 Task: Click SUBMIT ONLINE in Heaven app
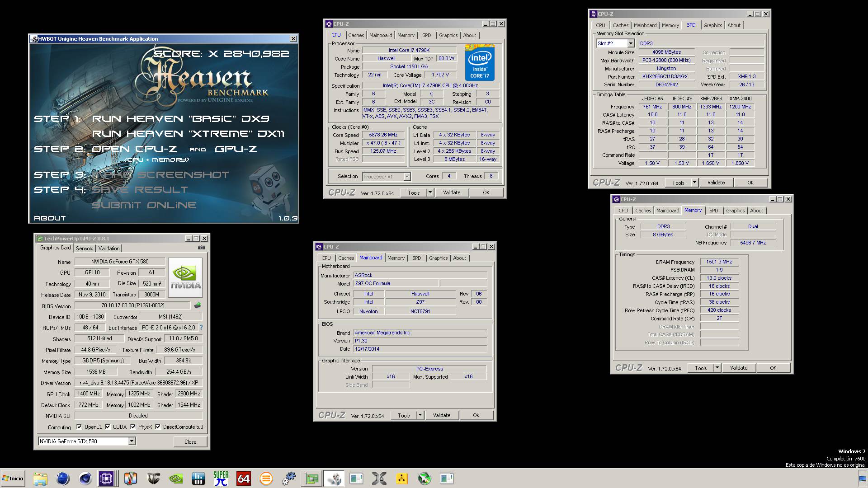(144, 205)
